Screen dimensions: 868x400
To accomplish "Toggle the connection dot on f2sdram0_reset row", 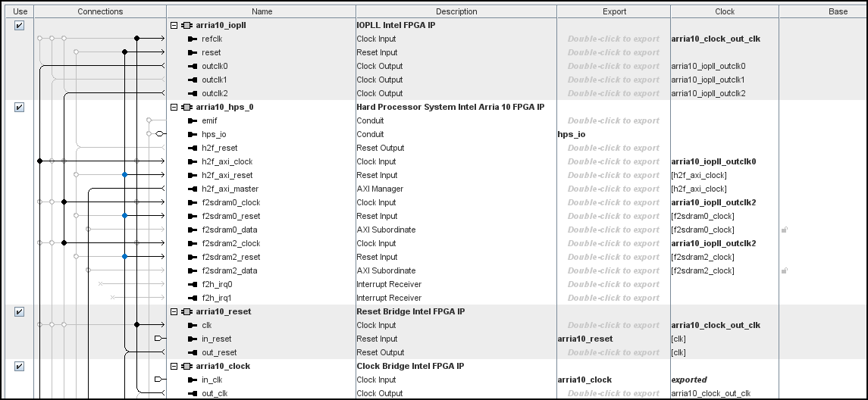I will (124, 216).
